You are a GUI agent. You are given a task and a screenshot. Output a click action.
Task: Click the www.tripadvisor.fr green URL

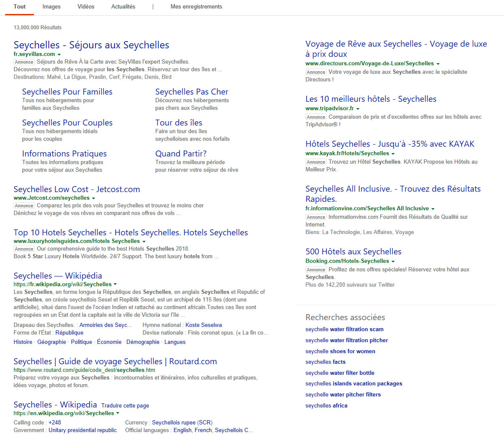click(x=330, y=109)
